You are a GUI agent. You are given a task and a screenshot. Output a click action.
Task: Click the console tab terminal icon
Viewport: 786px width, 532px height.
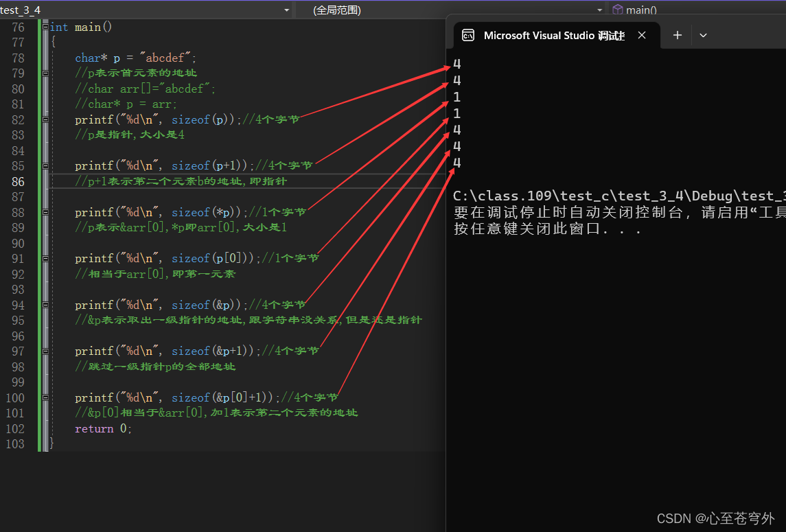[x=468, y=36]
